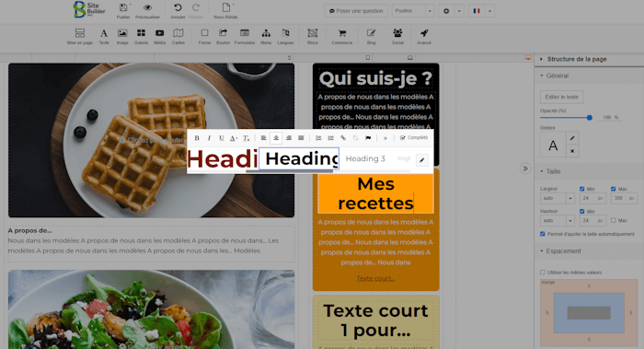Center align the text

[x=276, y=138]
